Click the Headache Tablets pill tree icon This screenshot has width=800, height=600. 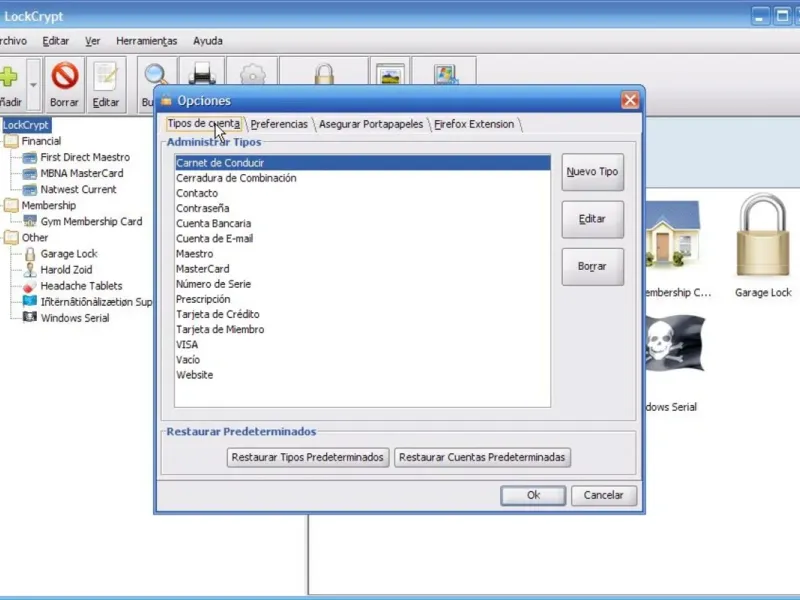[30, 286]
